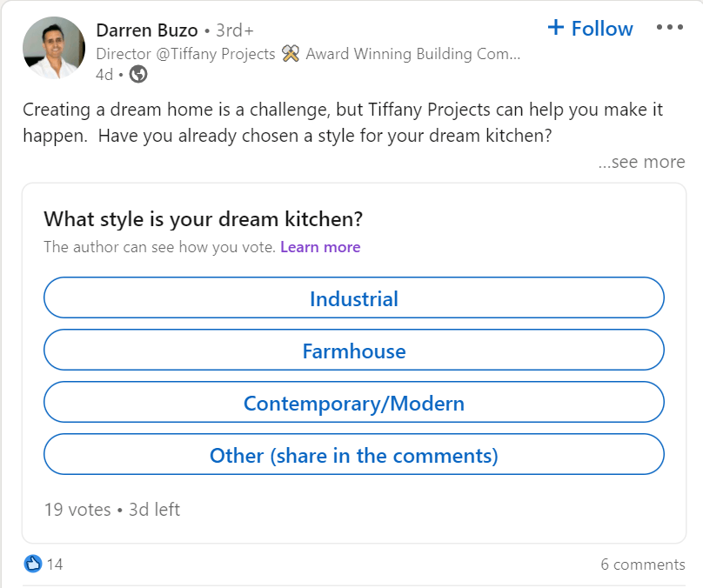Open Darren Buzo's profile photo
Image resolution: width=703 pixels, height=588 pixels.
(x=54, y=48)
